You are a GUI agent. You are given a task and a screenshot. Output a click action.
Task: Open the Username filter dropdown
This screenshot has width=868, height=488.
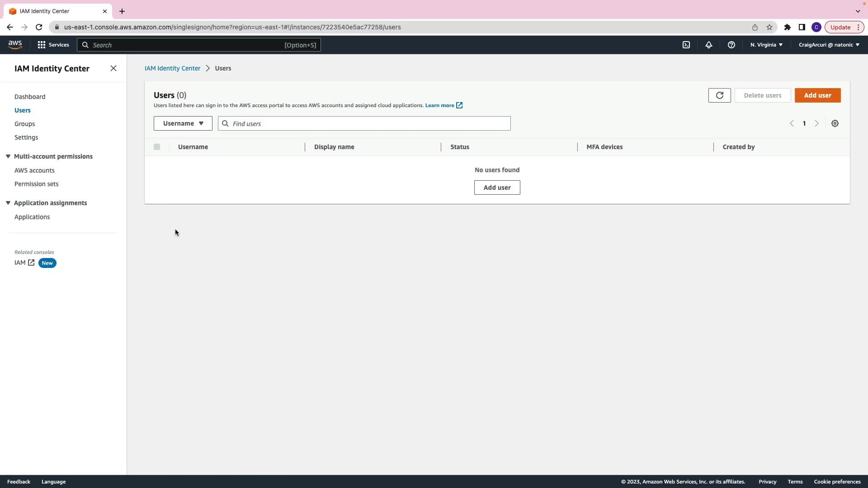[183, 123]
